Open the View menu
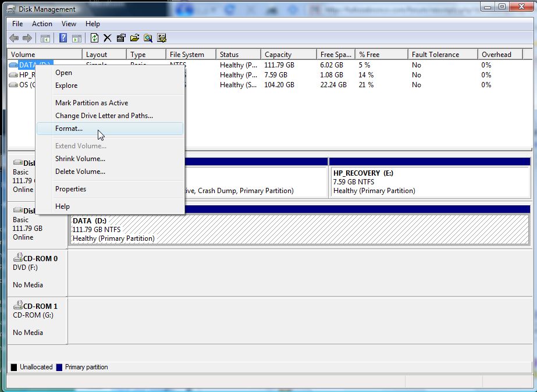Viewport: 537px width, 392px height. click(x=69, y=24)
